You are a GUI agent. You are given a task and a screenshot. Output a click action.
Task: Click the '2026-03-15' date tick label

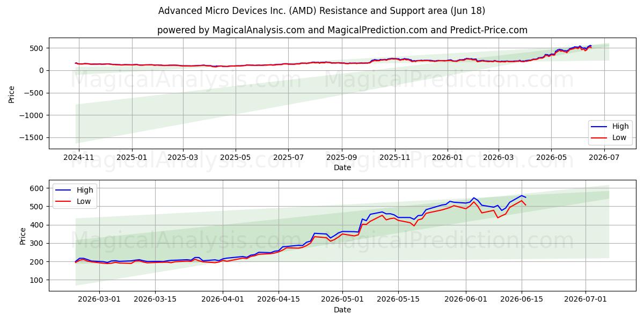[155, 299]
